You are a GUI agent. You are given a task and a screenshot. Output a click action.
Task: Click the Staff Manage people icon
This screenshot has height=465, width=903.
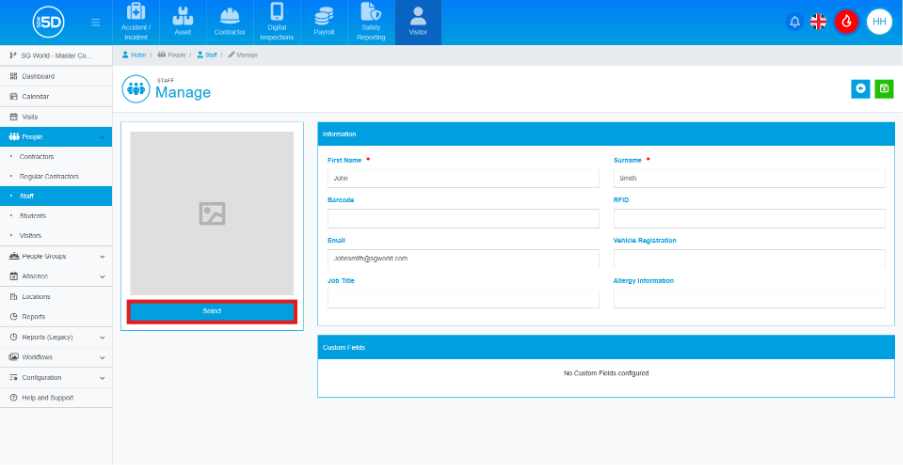(x=136, y=89)
